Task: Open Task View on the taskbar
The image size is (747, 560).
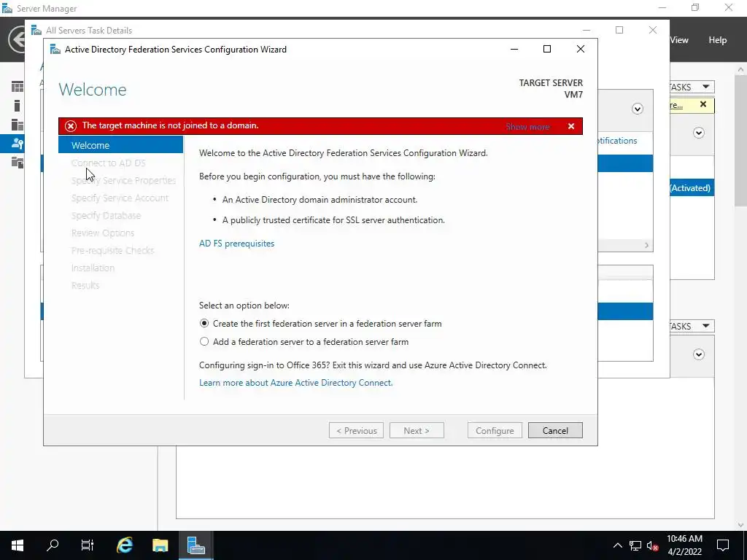Action: [x=88, y=545]
